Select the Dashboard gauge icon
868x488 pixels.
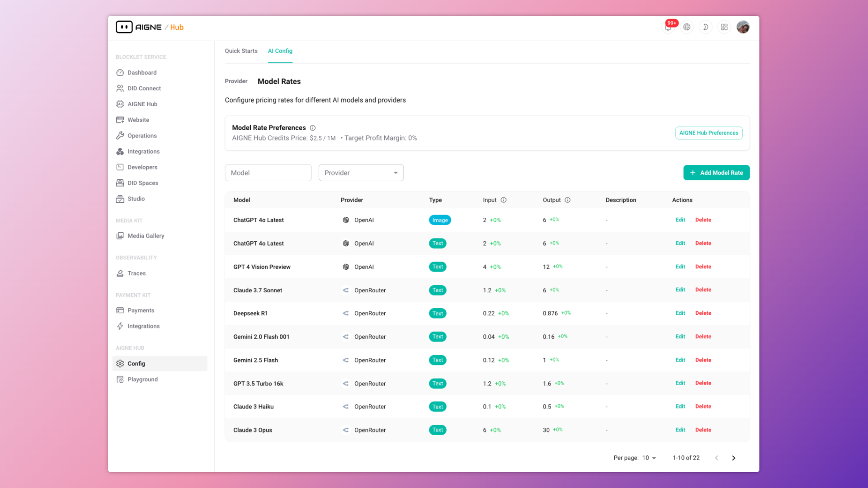(x=120, y=72)
